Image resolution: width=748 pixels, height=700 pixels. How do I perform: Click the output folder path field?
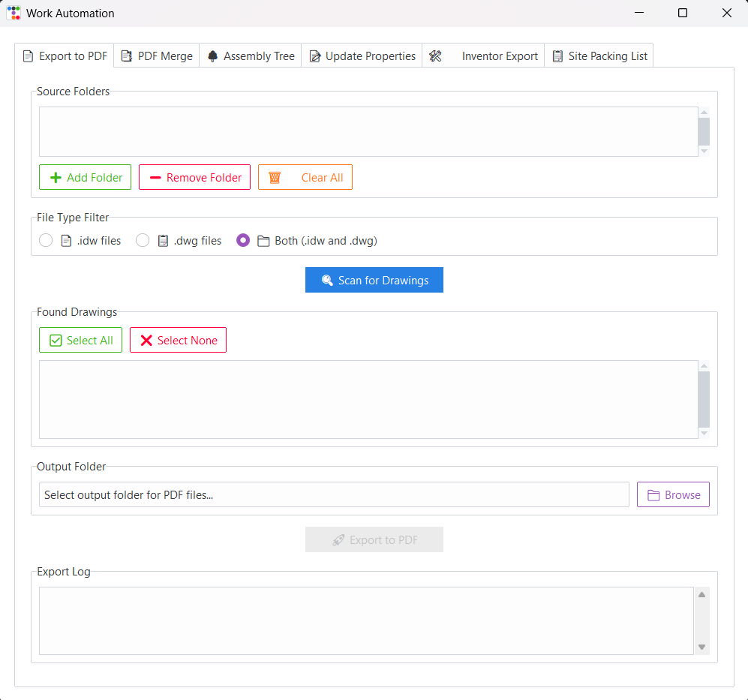coord(334,495)
